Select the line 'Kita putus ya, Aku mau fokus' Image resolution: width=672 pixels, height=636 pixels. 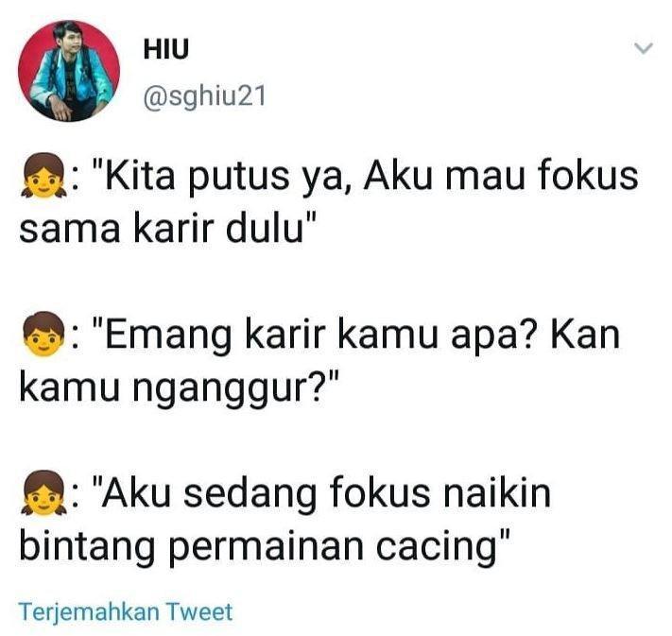coord(366,177)
